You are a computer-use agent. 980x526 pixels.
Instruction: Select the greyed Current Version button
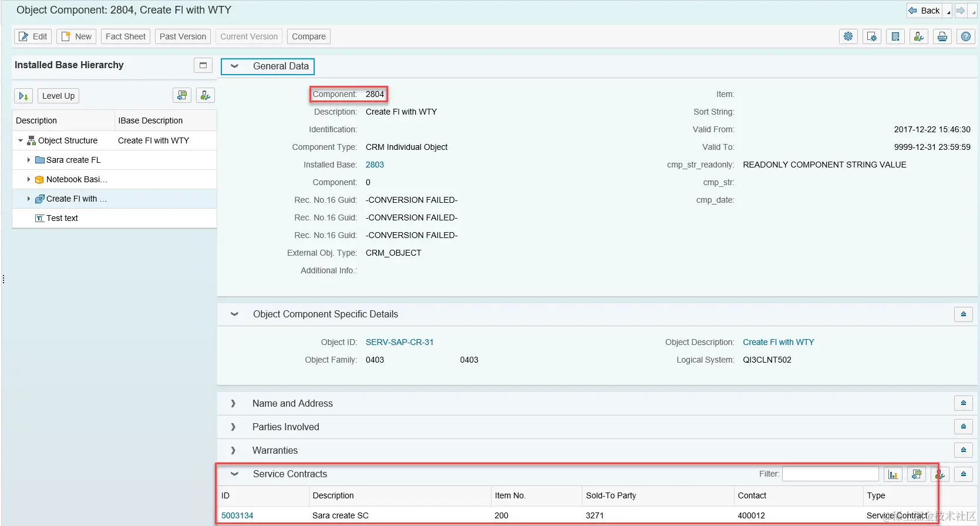249,36
